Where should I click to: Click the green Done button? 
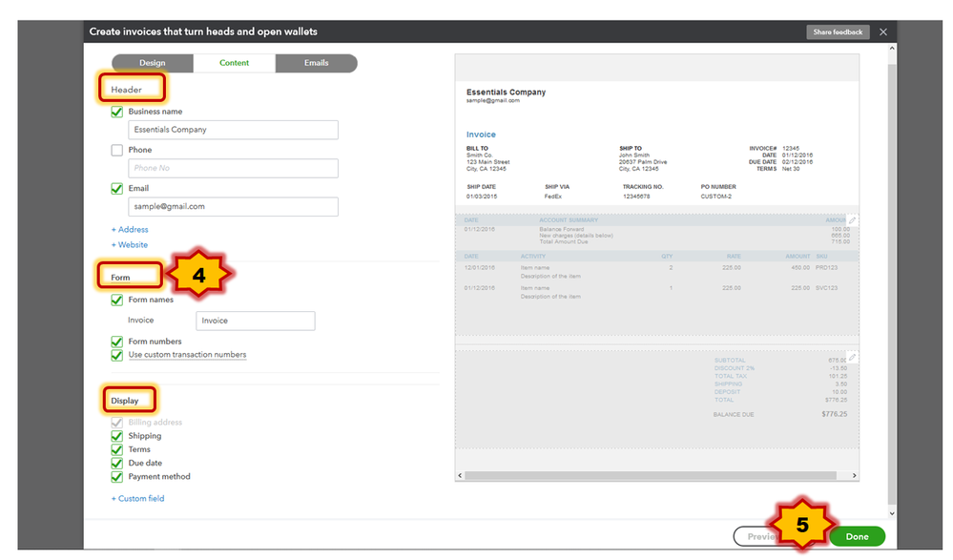[857, 536]
